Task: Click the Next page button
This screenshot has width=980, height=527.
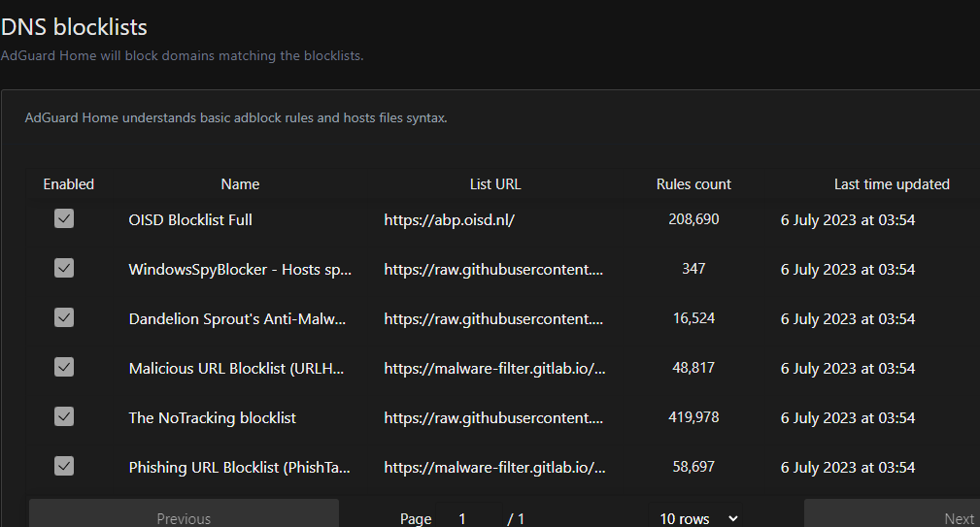Action: click(892, 514)
